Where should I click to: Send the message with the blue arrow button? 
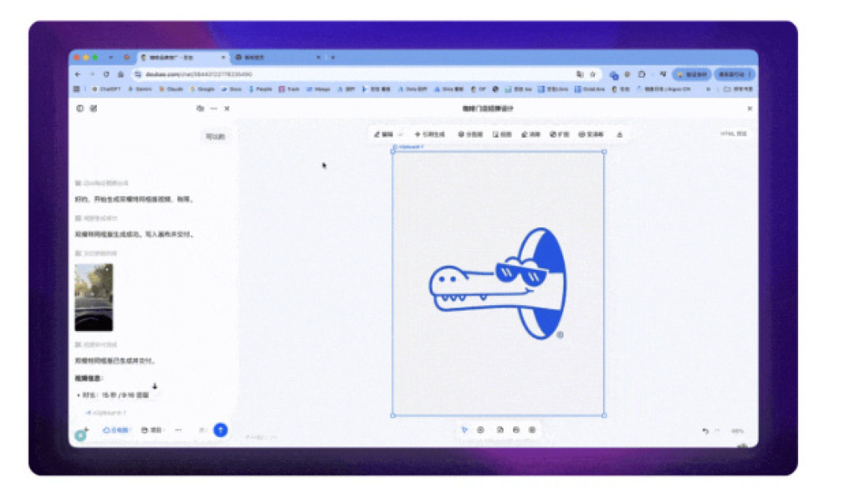(x=220, y=430)
